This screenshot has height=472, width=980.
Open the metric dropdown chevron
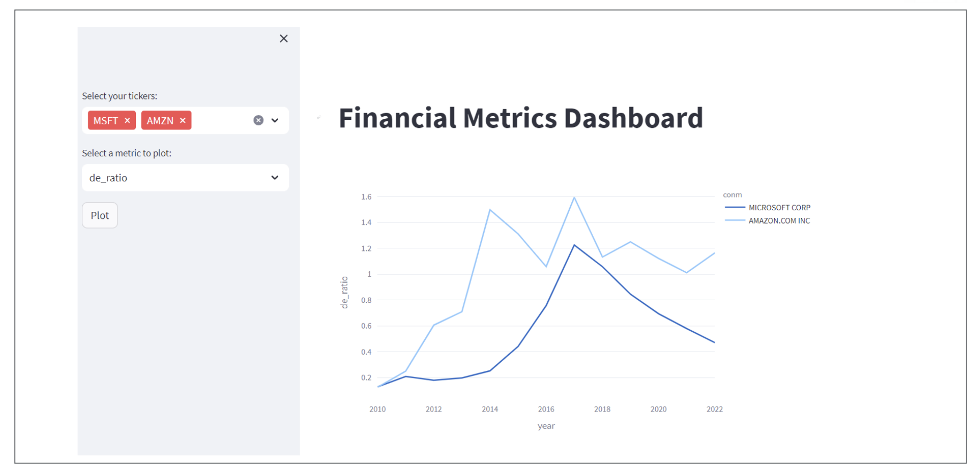click(275, 178)
